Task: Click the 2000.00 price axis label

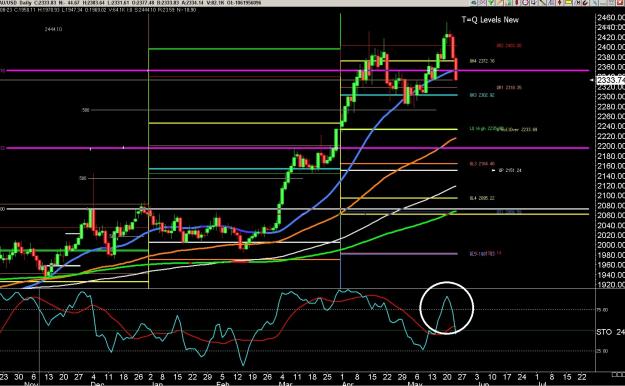Action: tap(610, 245)
